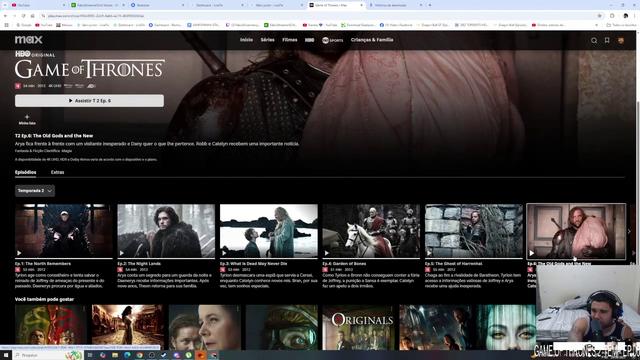
Task: Open Ep.4 Garden of Bones thumbnail
Action: (x=371, y=231)
